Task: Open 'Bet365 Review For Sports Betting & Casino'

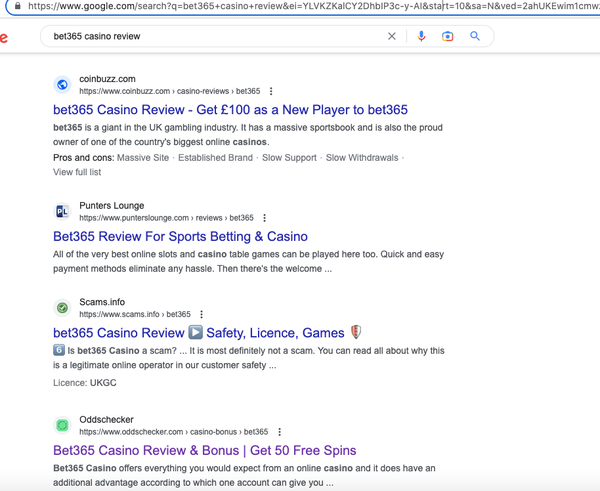Action: (180, 237)
